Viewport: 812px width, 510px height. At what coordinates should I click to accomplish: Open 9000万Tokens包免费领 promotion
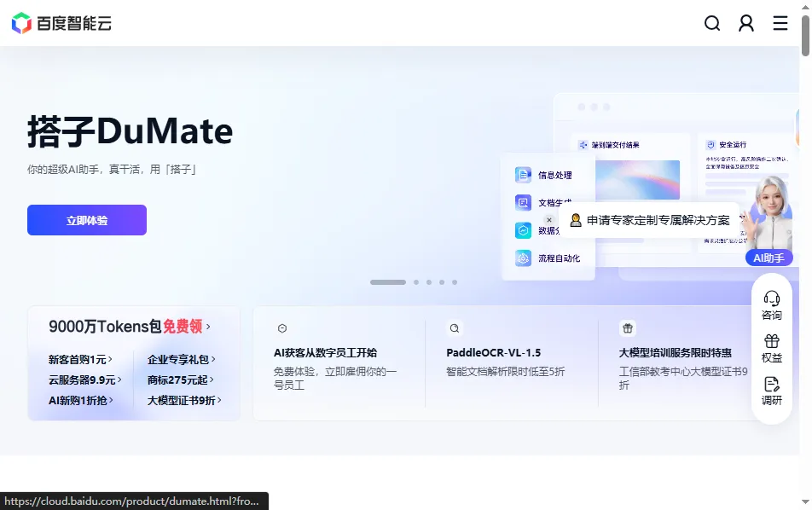tap(130, 326)
